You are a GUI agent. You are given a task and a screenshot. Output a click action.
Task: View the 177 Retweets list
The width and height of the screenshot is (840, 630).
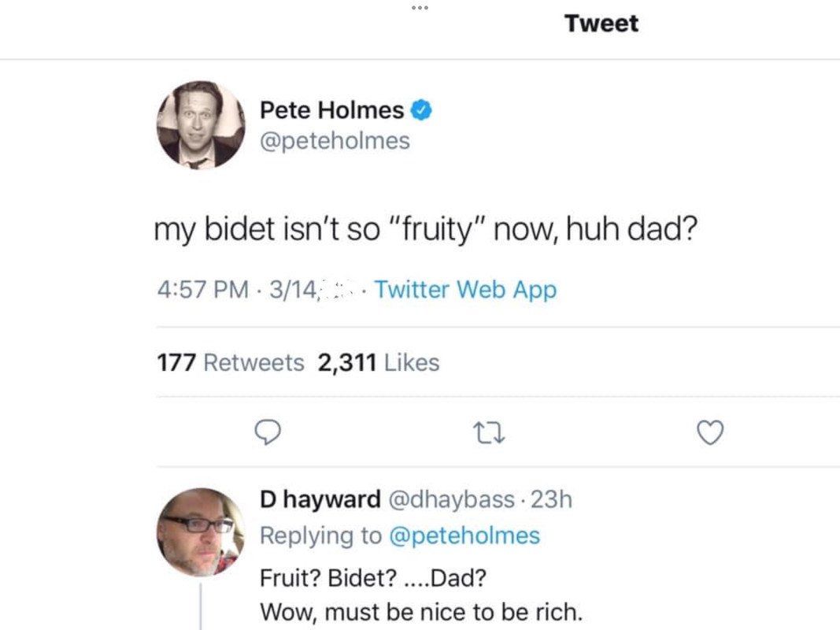click(x=230, y=362)
